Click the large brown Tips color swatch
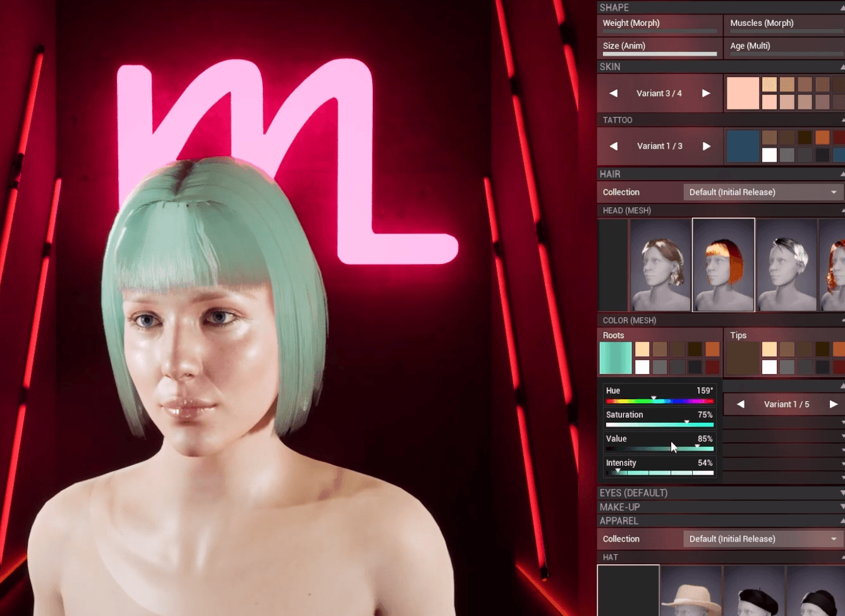Screen dimensions: 845x616 [743, 358]
